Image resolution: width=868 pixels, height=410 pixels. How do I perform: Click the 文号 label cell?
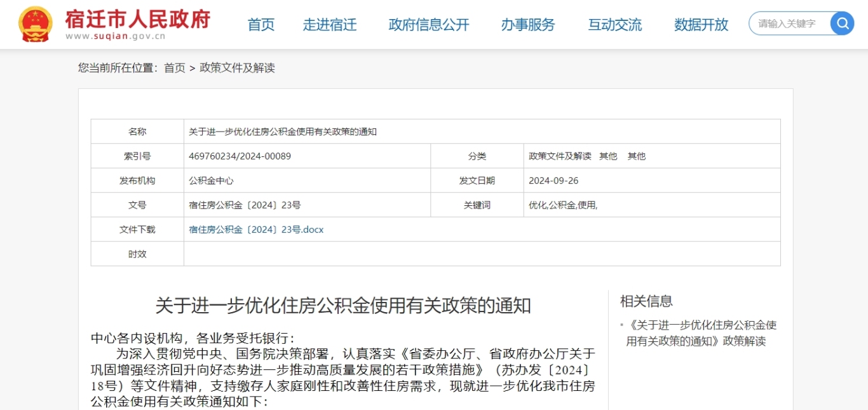point(137,205)
